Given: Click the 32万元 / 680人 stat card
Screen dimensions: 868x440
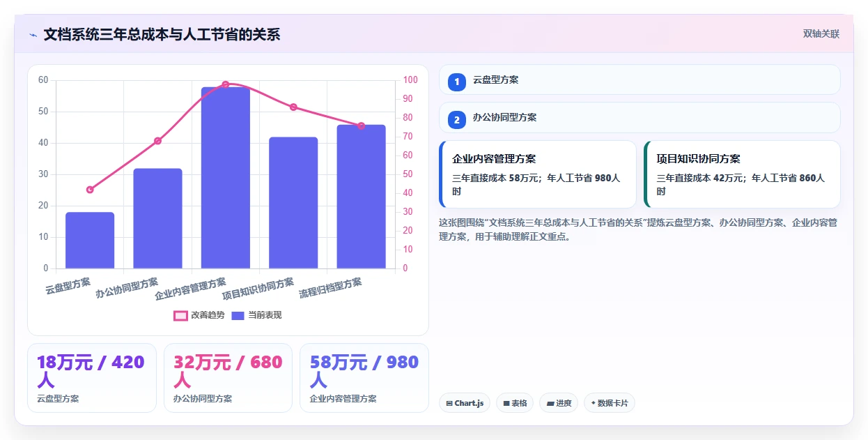Looking at the screenshot, I should point(228,378).
